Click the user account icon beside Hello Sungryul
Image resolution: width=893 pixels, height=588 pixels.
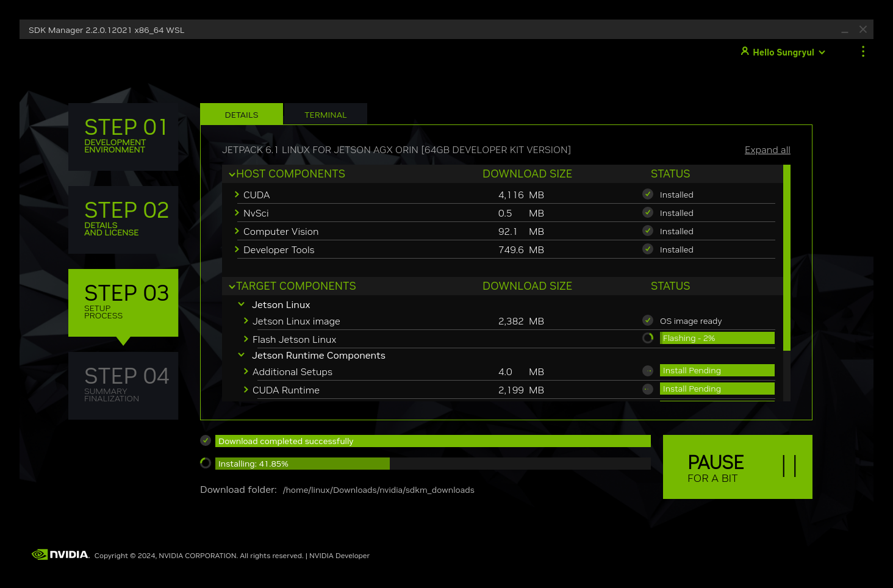pyautogui.click(x=745, y=51)
